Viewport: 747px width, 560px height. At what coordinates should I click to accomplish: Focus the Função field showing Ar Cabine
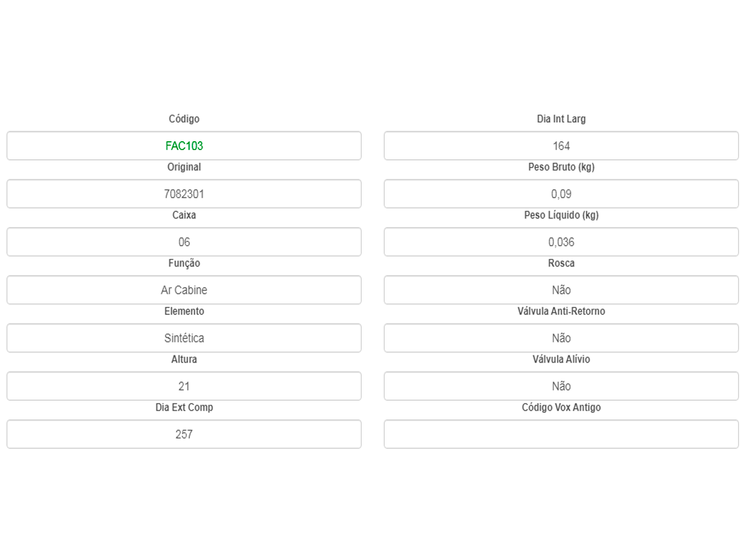184,290
